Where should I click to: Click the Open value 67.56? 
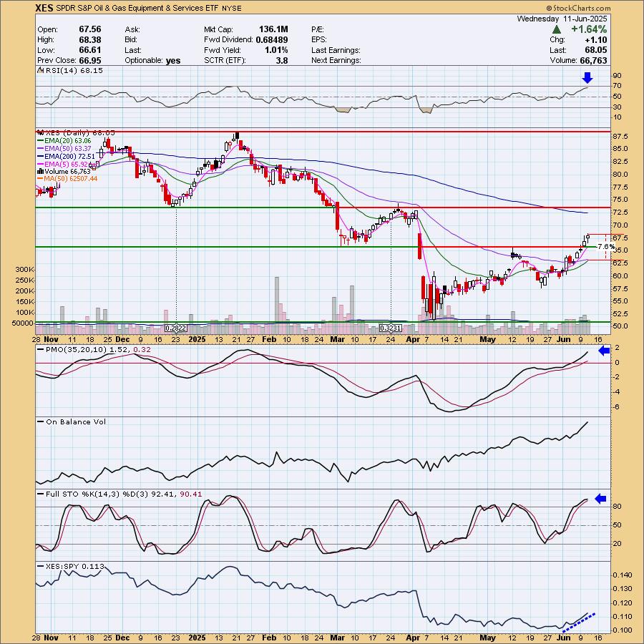coord(90,29)
